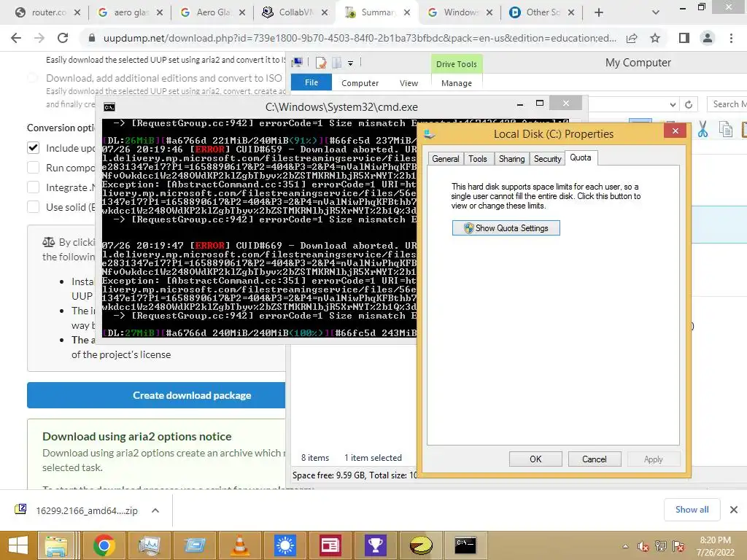Open Chrome profile avatar
This screenshot has height=560, width=747.
[x=708, y=38]
